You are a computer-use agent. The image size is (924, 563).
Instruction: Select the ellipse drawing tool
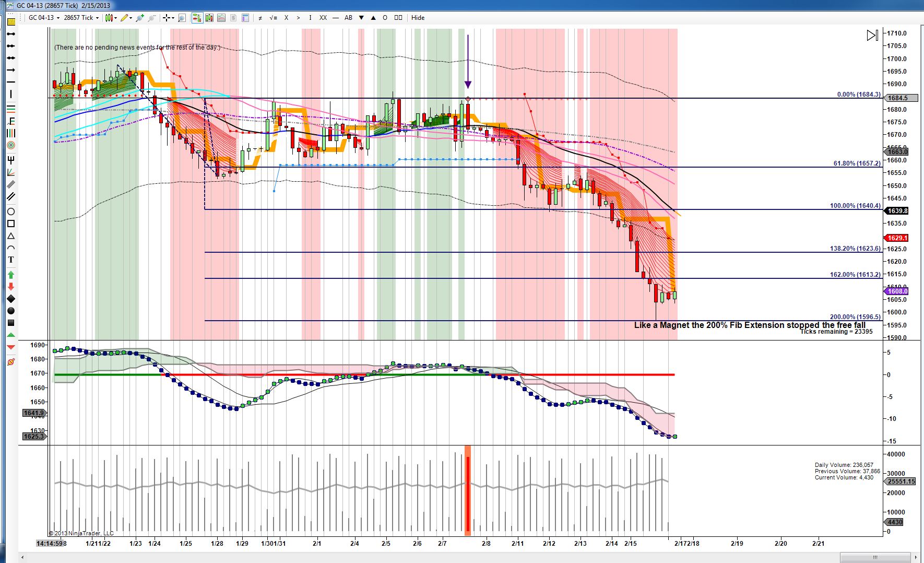point(10,212)
